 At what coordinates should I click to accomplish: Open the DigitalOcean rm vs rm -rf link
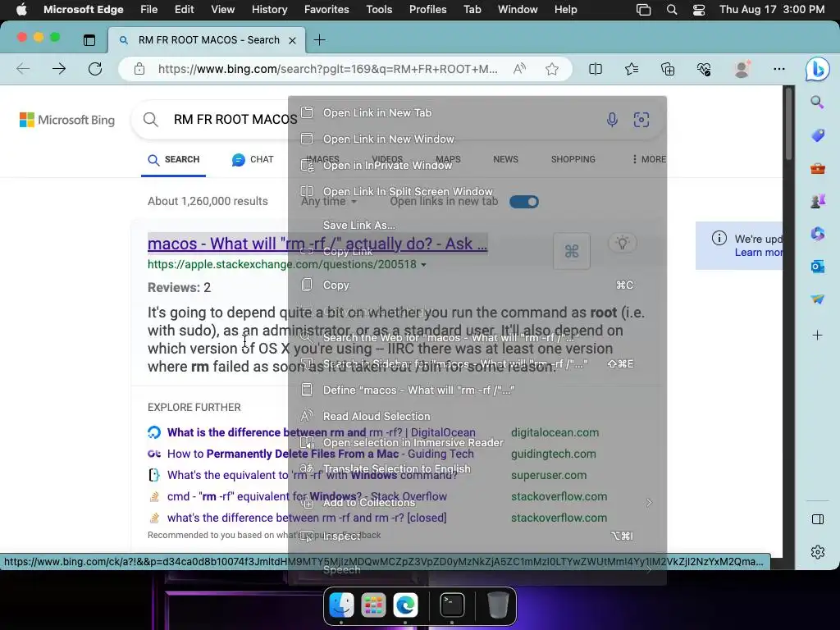click(321, 432)
